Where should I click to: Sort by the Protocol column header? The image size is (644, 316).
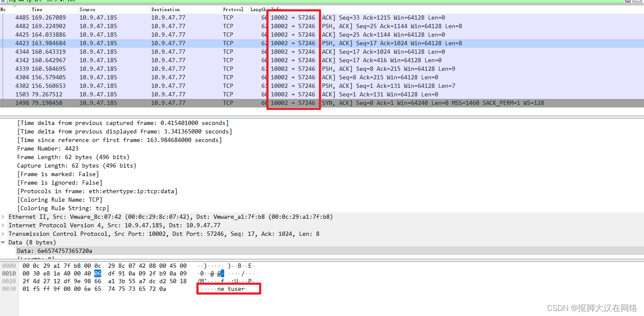tap(234, 9)
